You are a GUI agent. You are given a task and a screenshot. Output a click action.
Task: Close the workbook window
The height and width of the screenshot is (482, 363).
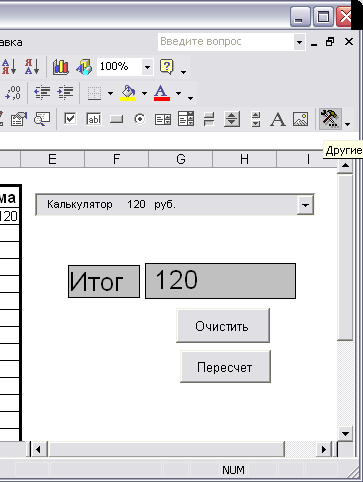click(x=349, y=42)
